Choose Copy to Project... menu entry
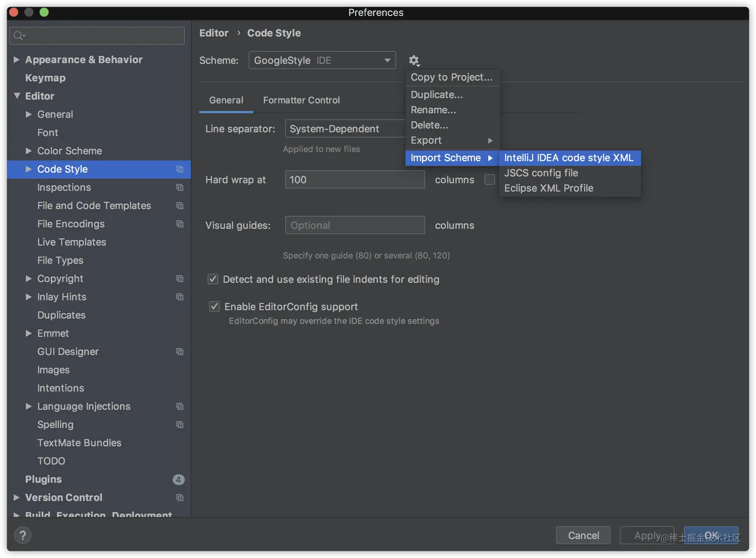The height and width of the screenshot is (558, 756). (452, 77)
